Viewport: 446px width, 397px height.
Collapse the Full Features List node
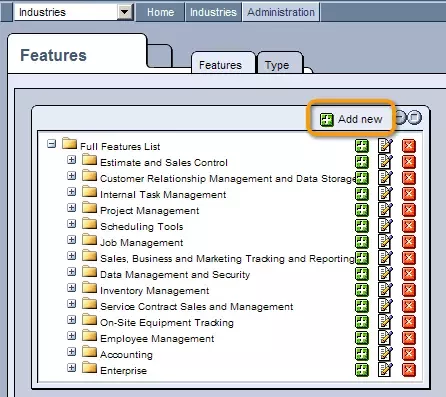[51, 144]
